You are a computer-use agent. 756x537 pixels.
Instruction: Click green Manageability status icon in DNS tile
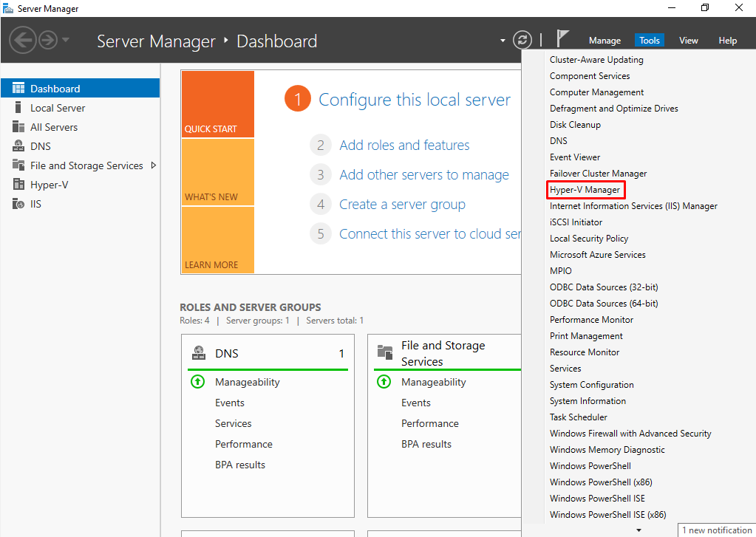[197, 382]
